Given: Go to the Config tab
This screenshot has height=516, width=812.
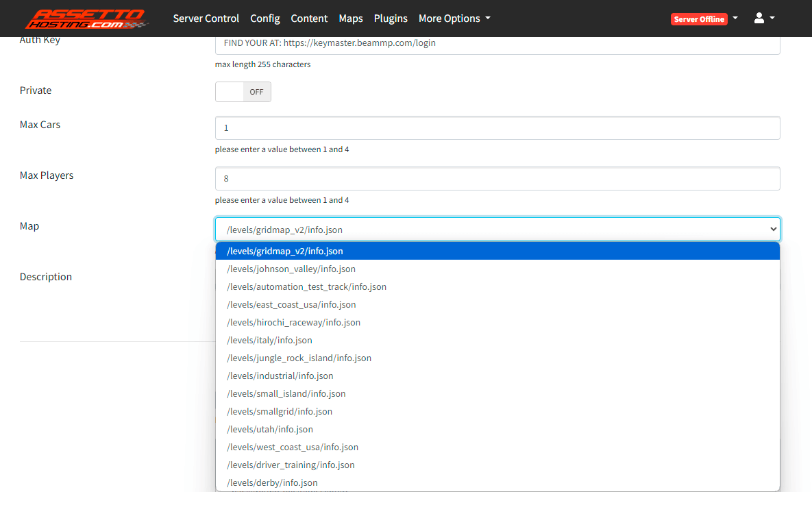Looking at the screenshot, I should tap(265, 19).
